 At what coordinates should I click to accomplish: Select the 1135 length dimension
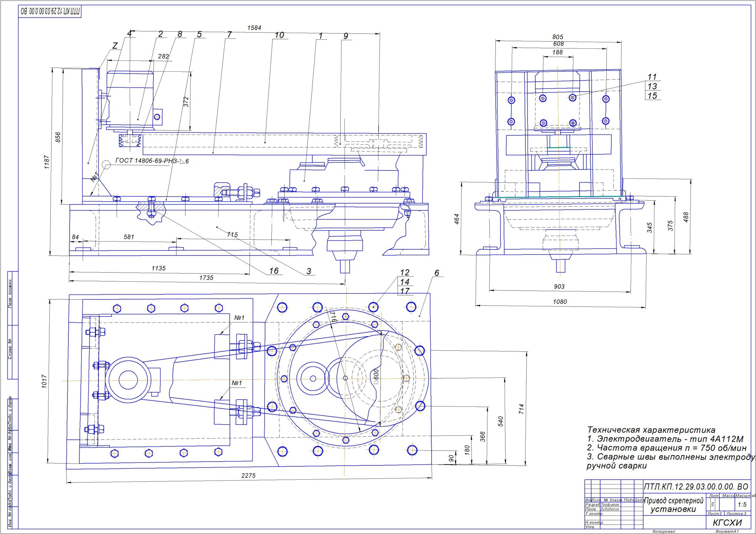158,268
